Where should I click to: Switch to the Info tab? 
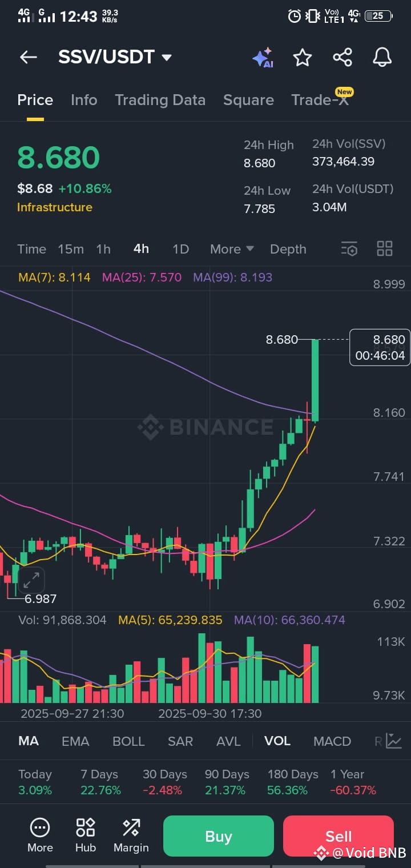pyautogui.click(x=84, y=100)
